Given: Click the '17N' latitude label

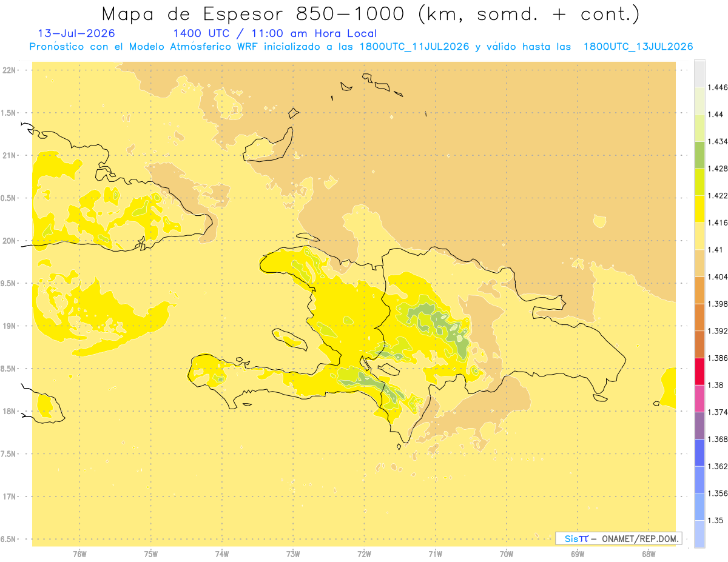Looking at the screenshot, I should [x=10, y=497].
